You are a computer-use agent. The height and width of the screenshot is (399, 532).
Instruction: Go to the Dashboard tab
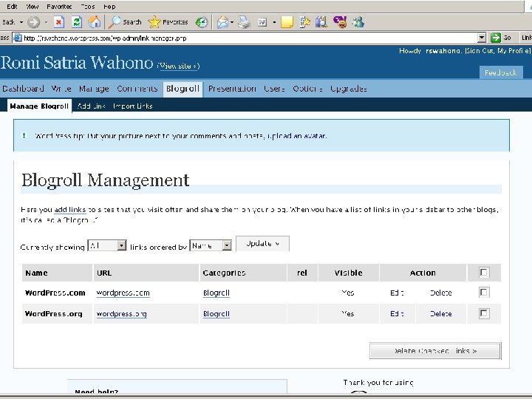tap(23, 89)
